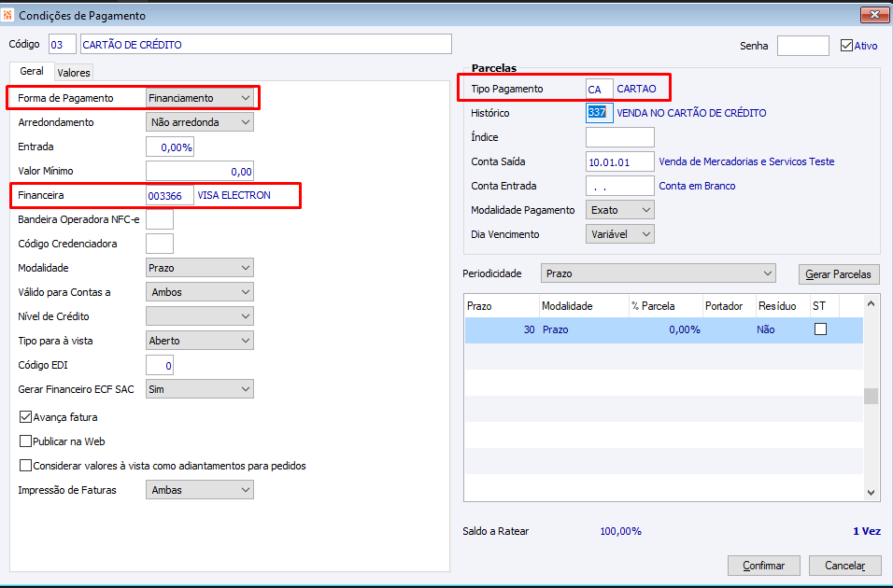Enable Publicar na Web checkbox

click(x=25, y=441)
